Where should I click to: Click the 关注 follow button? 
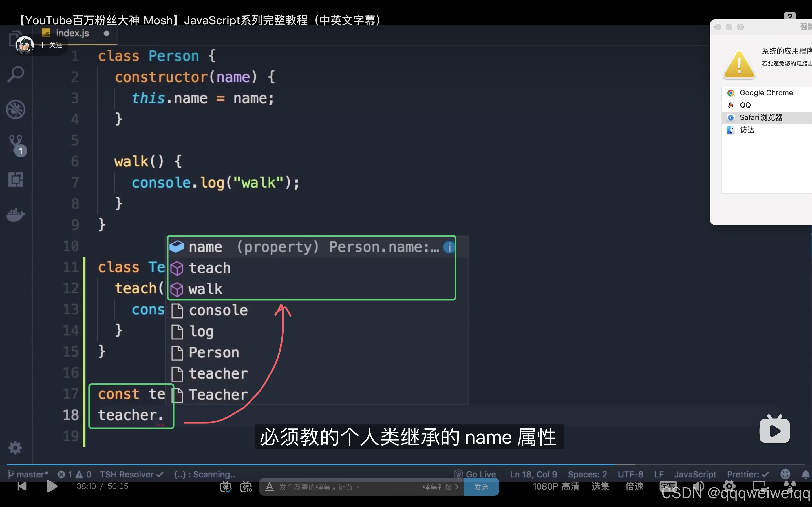[53, 45]
